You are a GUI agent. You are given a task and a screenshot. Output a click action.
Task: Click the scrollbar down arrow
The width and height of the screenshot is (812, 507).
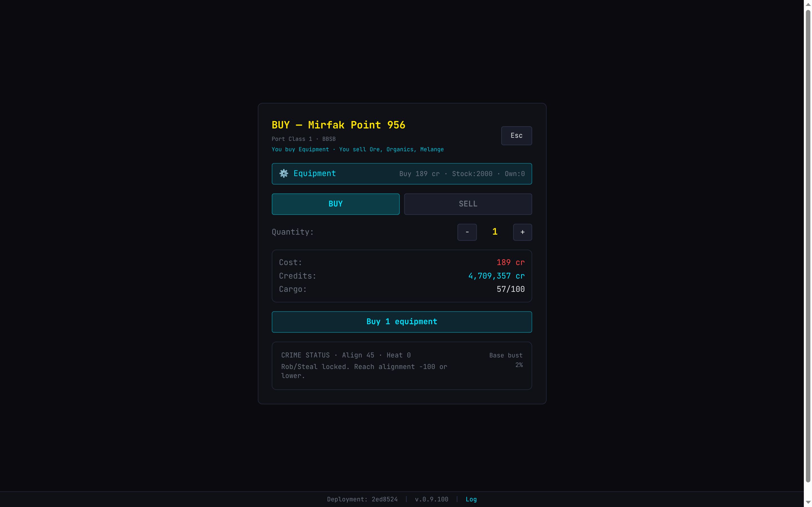[x=808, y=502]
